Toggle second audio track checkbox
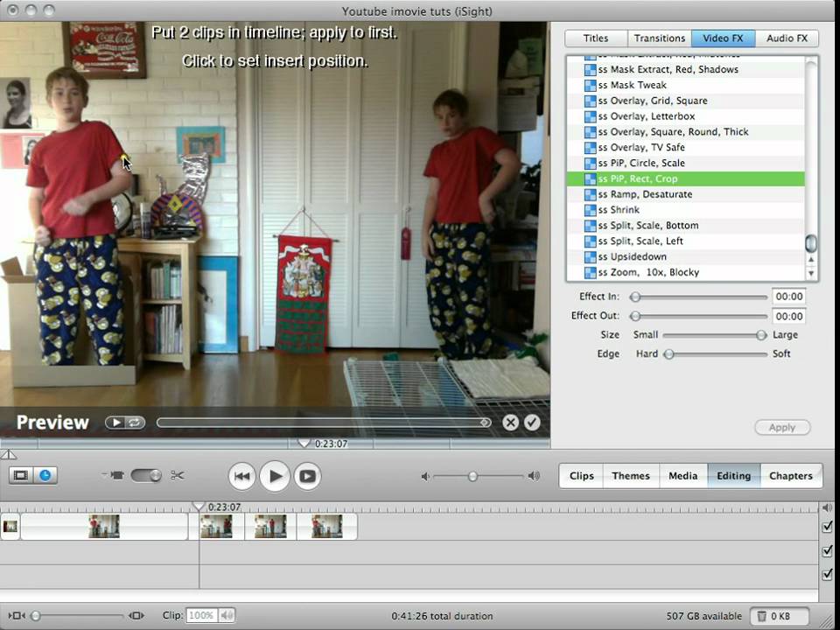 827,574
